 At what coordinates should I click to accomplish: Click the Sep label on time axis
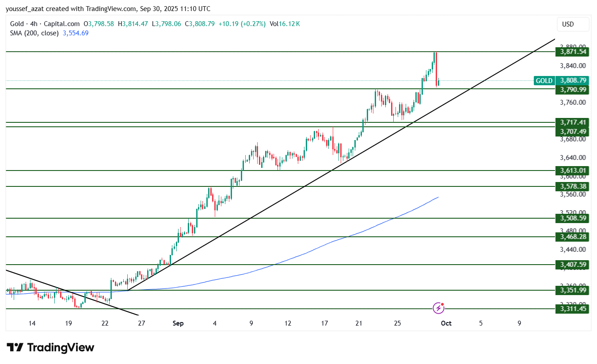[x=178, y=323]
